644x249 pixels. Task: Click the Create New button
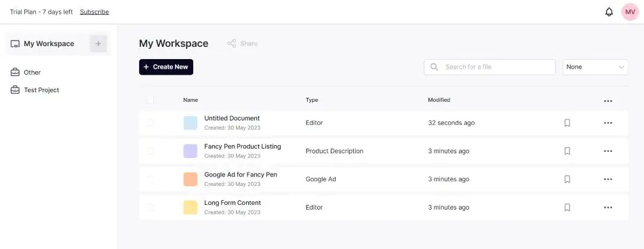tap(166, 67)
